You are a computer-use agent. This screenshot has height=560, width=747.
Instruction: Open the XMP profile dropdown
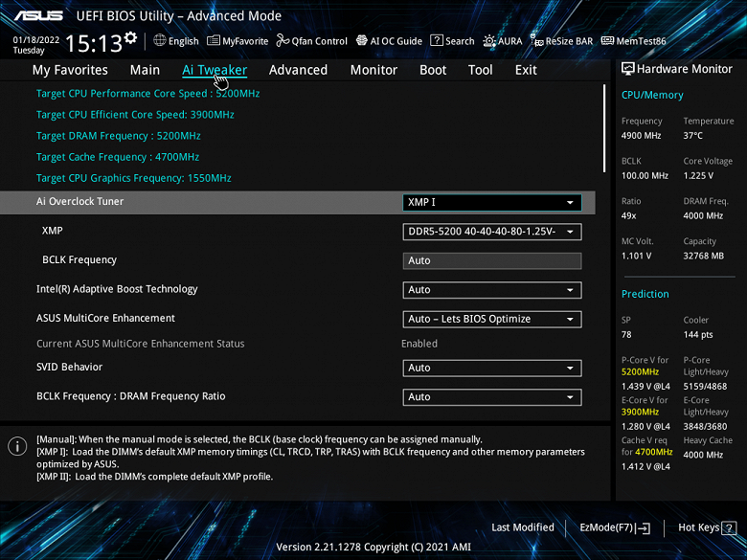492,232
